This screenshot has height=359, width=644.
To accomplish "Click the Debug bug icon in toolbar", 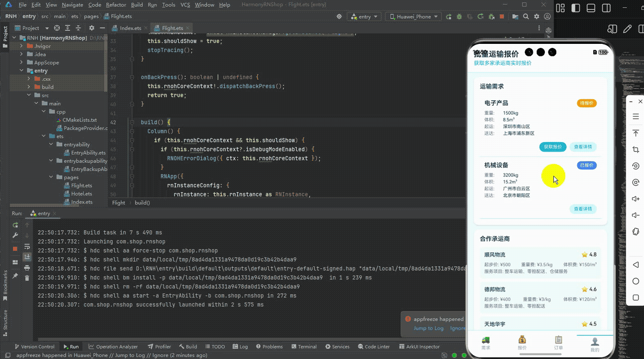I will click(x=459, y=16).
